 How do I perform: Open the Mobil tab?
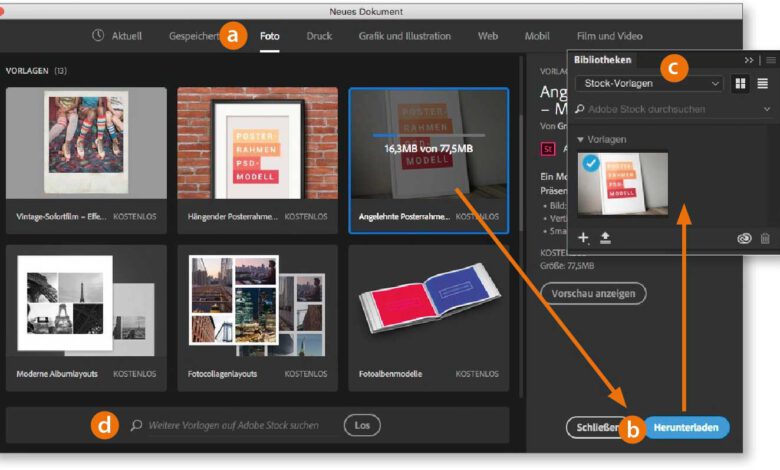pos(537,36)
